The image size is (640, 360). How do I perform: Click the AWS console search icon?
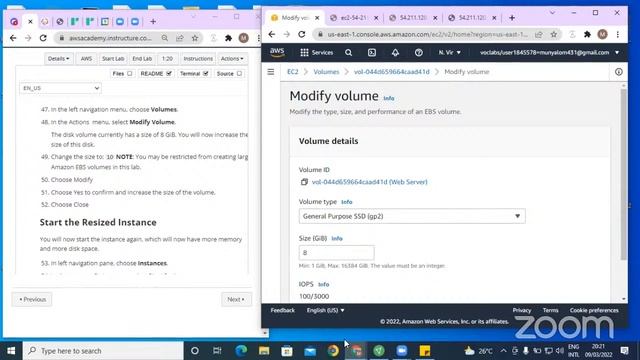pyautogui.click(x=348, y=52)
